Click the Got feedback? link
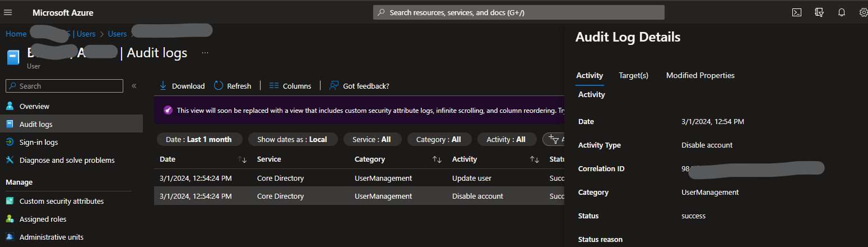The image size is (868, 247). 366,86
